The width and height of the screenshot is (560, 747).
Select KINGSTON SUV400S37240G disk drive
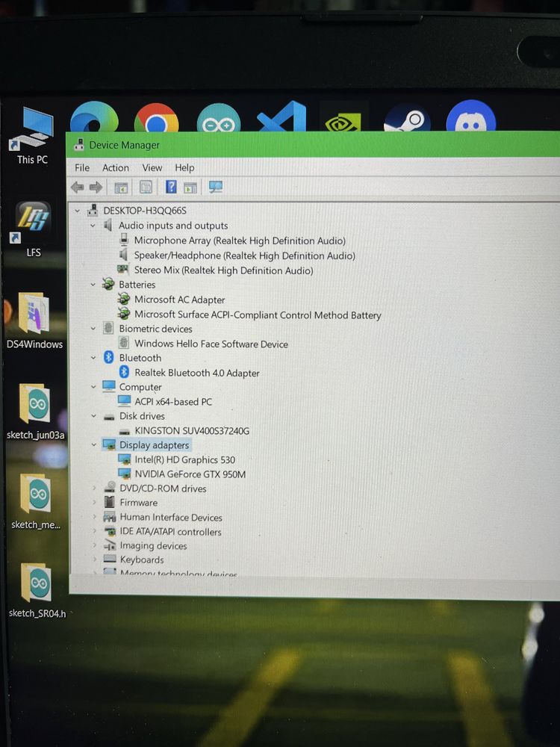(192, 431)
